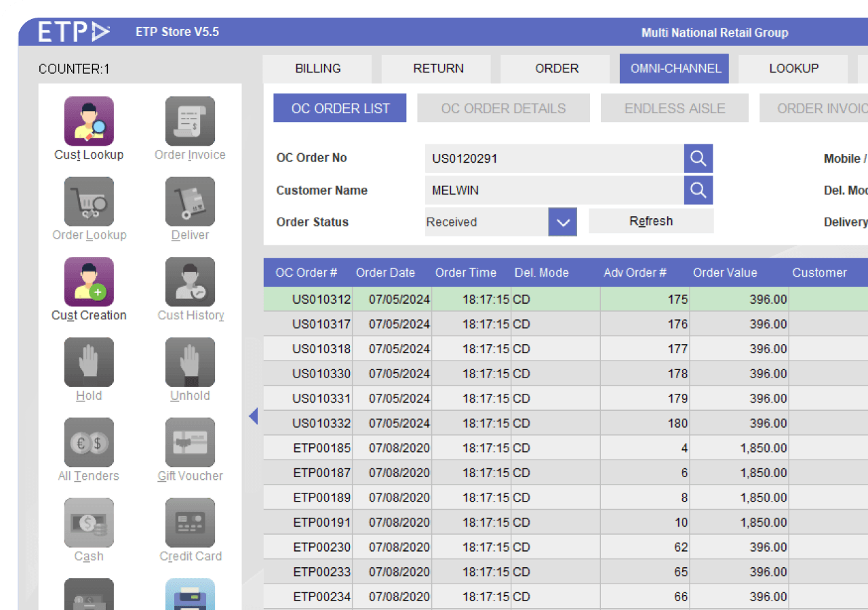Search by the OC Order No magnifier

coord(698,159)
